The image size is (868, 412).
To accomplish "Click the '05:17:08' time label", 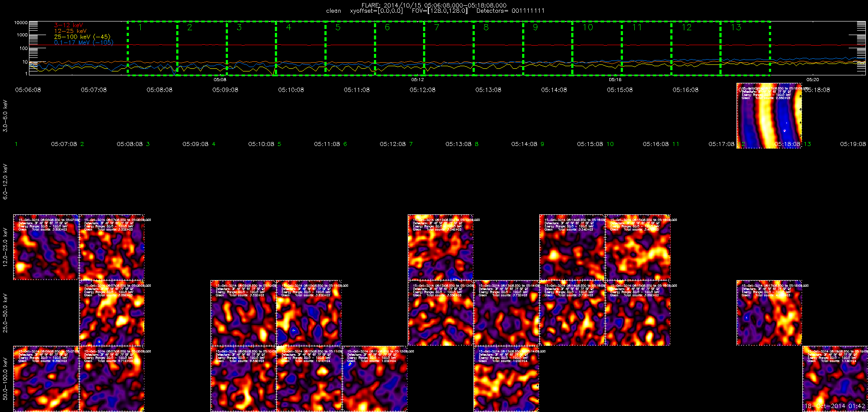I will point(721,144).
